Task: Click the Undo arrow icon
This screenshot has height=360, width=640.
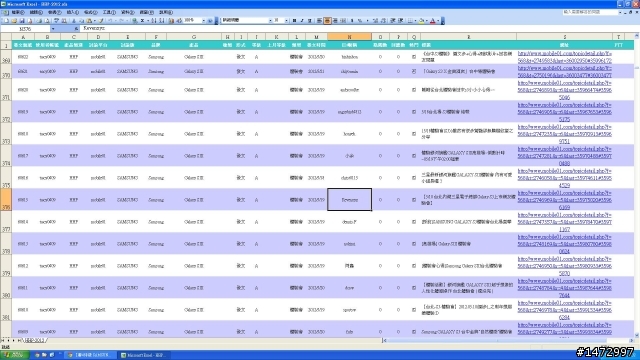Action: click(x=110, y=21)
